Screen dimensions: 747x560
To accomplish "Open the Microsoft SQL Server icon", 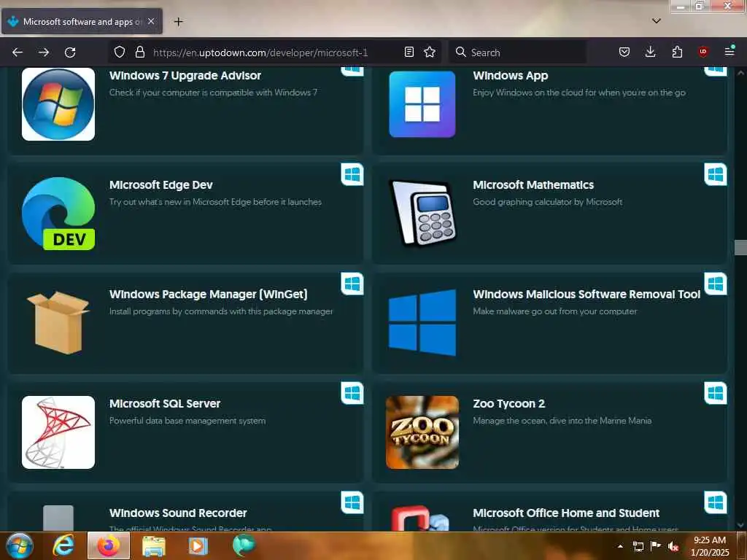I will [x=58, y=432].
